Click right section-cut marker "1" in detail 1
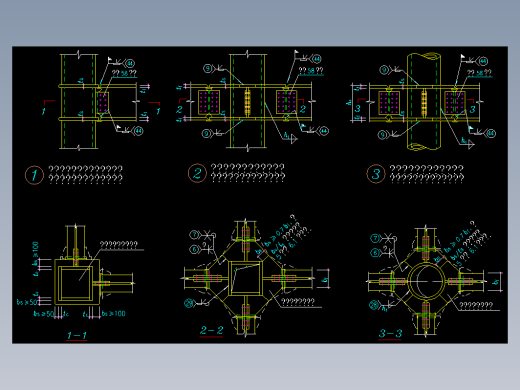 (x=158, y=111)
